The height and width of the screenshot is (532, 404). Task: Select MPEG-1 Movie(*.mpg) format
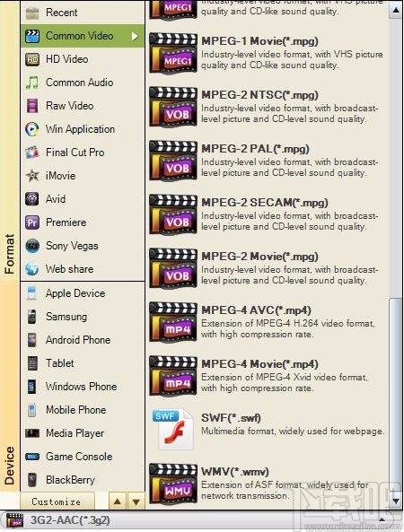(x=268, y=53)
